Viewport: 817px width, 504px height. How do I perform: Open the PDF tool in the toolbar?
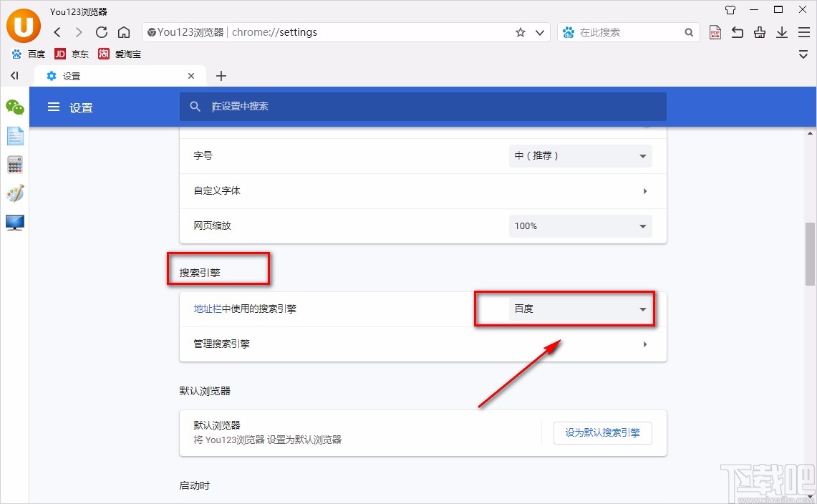pos(715,32)
